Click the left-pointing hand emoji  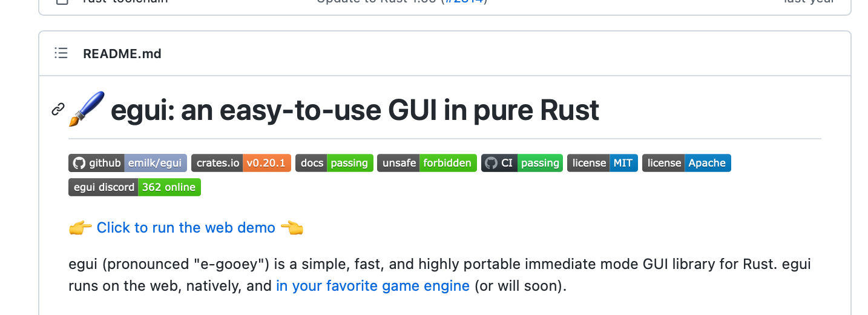click(x=292, y=228)
